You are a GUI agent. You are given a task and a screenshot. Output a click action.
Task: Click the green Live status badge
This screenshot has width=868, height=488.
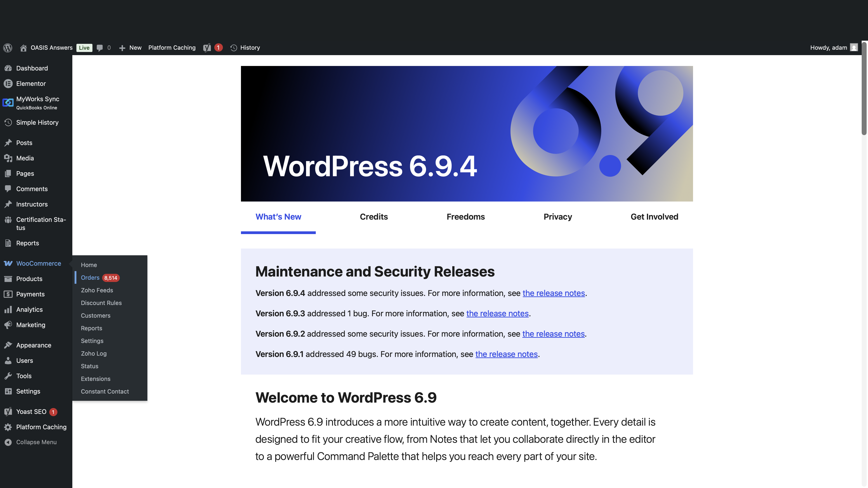point(84,48)
